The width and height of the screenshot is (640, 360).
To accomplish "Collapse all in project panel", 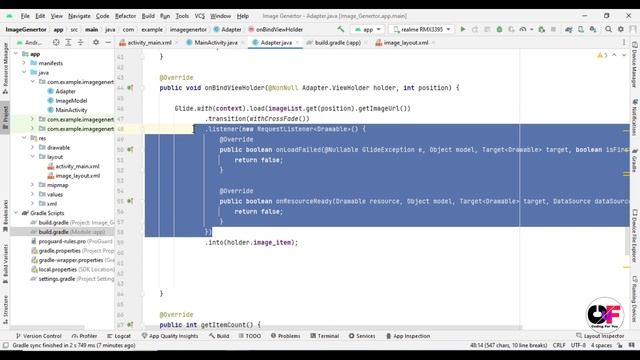I will coord(80,42).
